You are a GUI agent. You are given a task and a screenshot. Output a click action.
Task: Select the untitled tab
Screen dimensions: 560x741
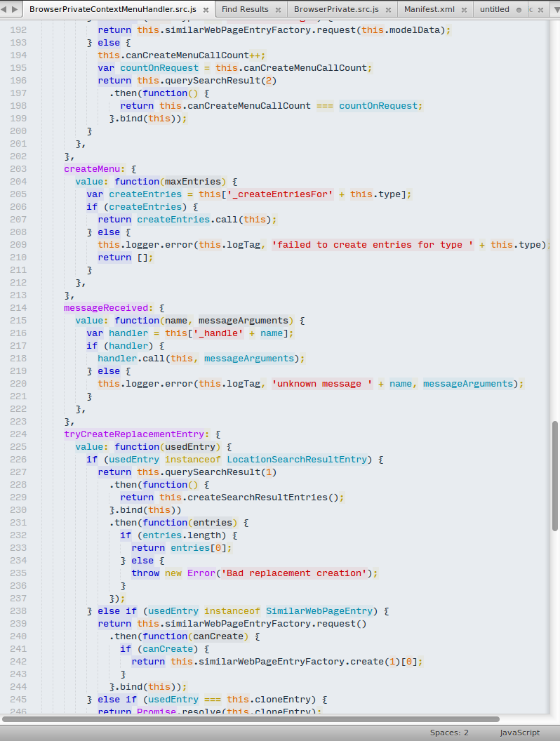495,9
